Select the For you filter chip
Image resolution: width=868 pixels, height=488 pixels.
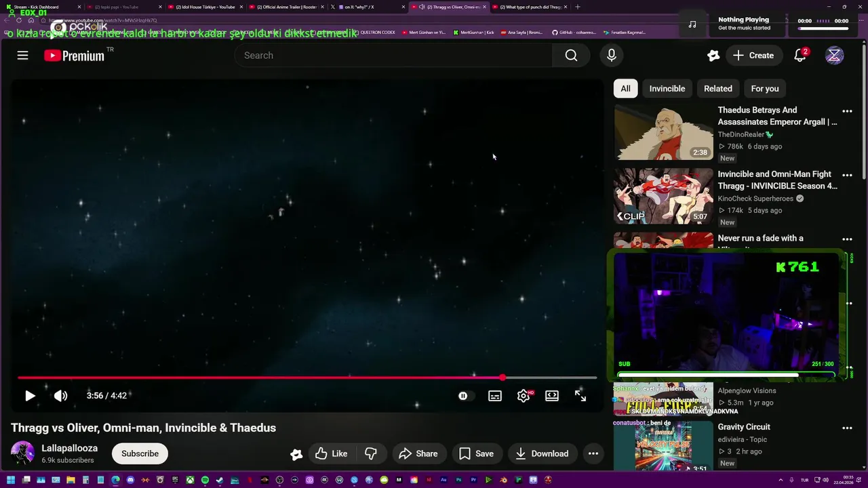tap(765, 89)
